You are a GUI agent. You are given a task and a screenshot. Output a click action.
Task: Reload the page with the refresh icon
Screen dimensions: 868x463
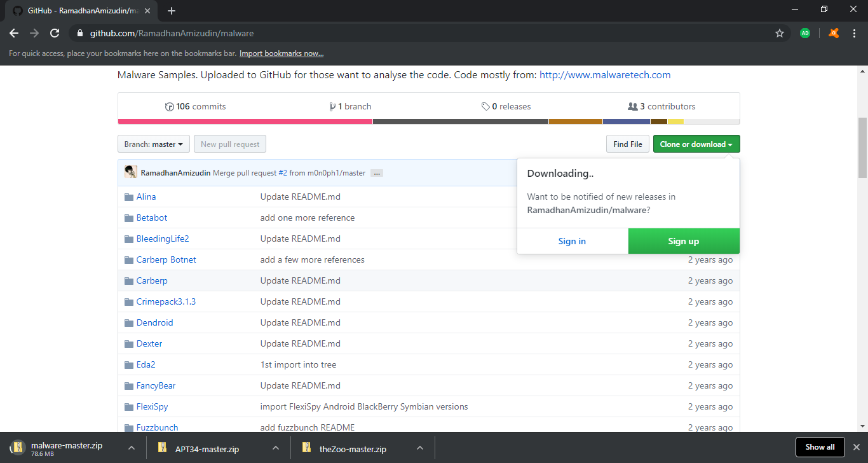(55, 33)
